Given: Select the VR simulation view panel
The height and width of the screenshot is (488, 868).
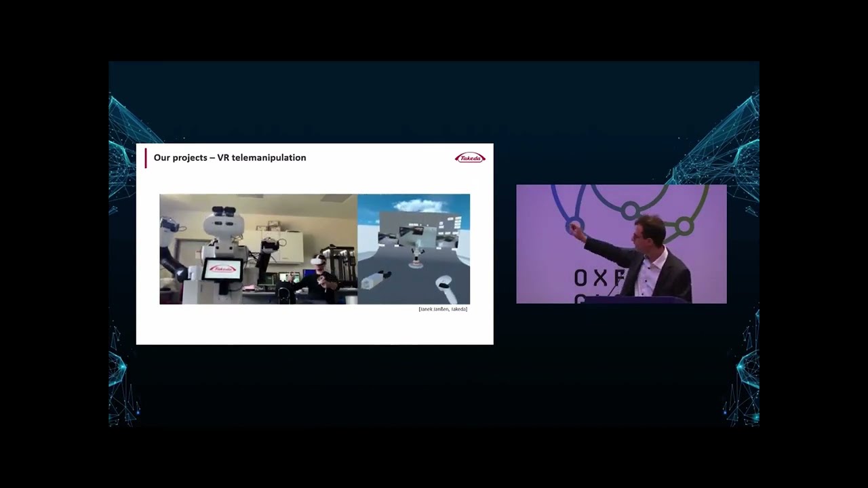Looking at the screenshot, I should coord(414,249).
